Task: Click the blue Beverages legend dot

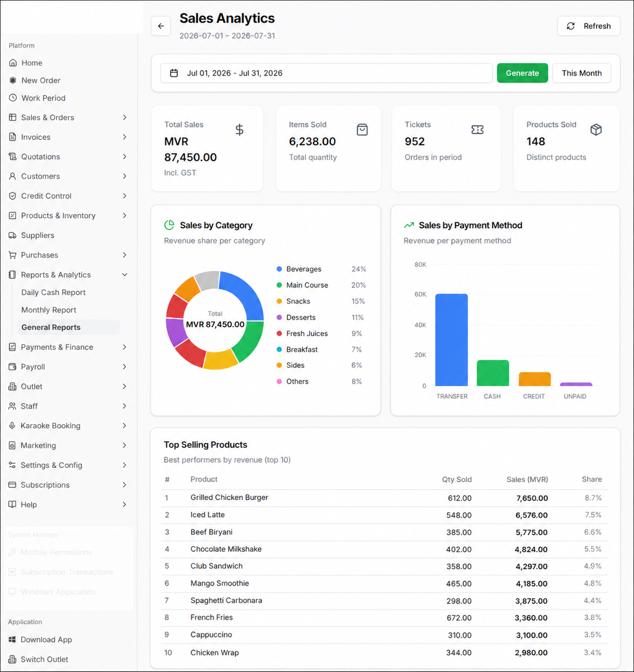Action: point(280,269)
